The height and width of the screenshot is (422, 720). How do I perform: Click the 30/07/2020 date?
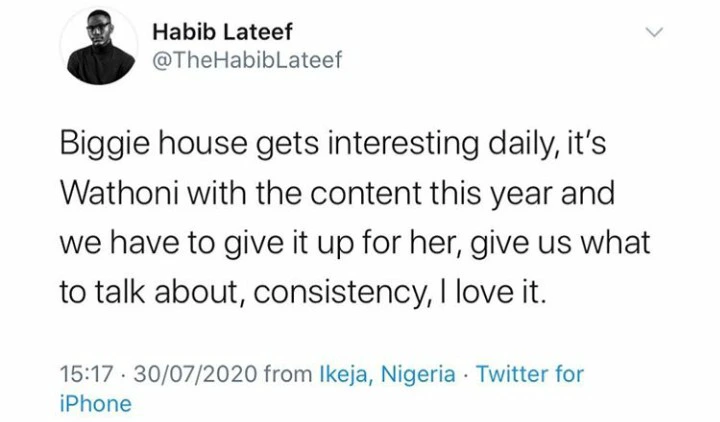tap(195, 374)
